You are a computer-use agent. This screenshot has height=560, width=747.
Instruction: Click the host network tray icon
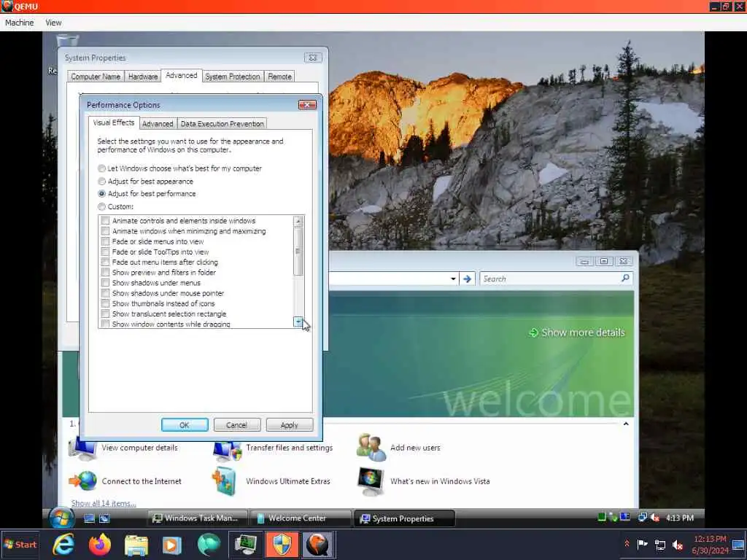pyautogui.click(x=660, y=545)
